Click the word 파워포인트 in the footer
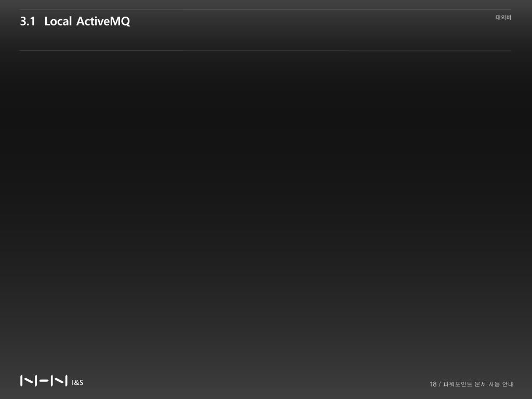The width and height of the screenshot is (532, 399). (x=458, y=384)
